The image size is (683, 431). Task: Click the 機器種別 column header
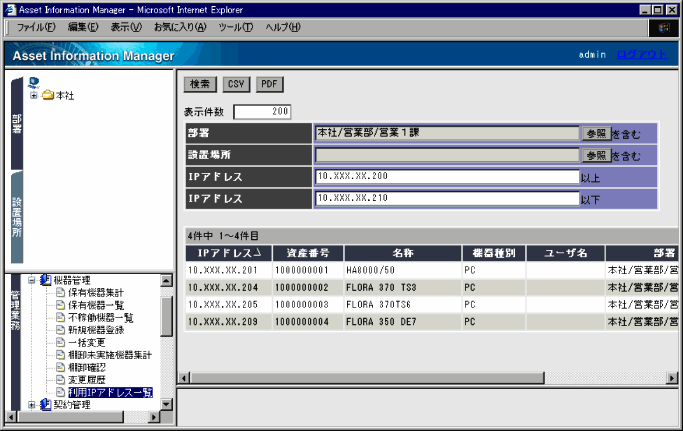point(494,253)
